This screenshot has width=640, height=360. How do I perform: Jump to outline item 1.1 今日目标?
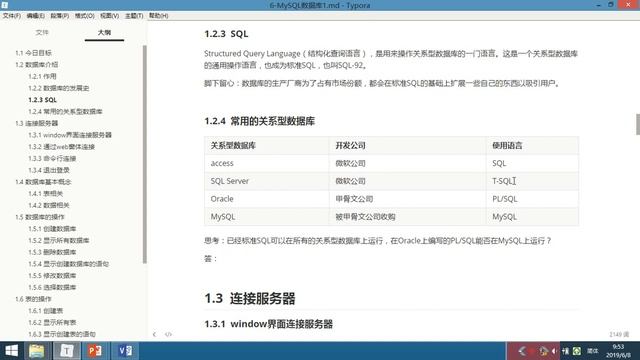point(33,53)
